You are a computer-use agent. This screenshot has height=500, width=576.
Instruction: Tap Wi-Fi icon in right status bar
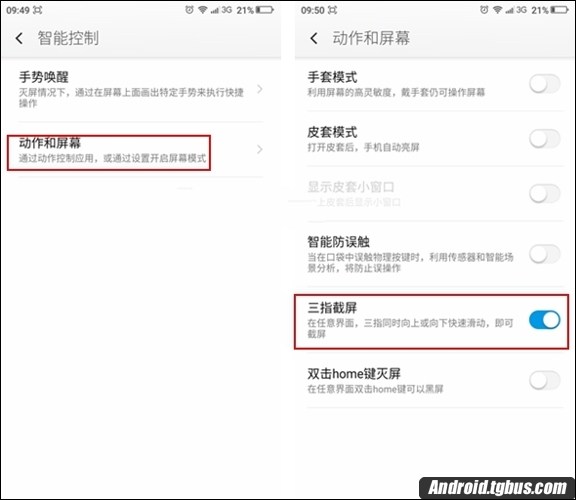[x=497, y=10]
